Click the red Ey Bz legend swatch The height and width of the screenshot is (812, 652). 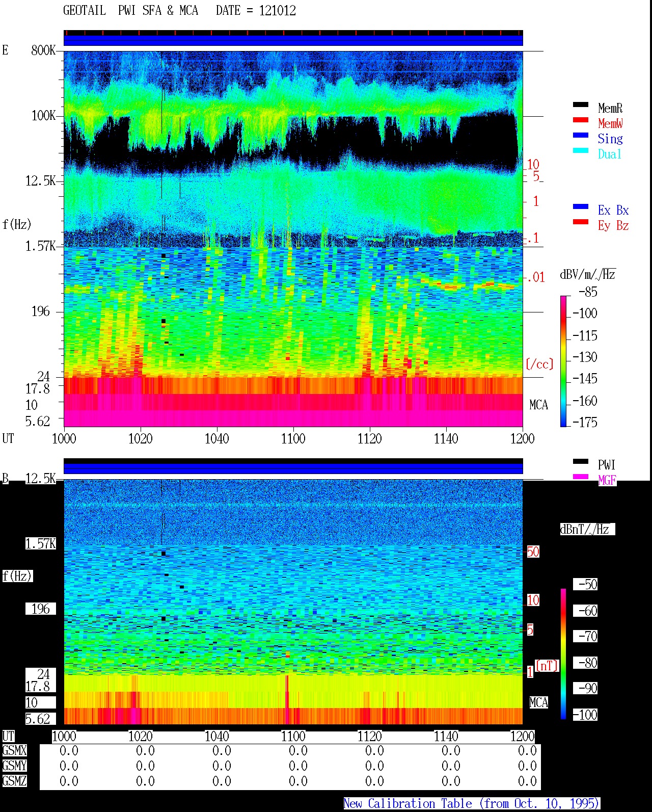click(x=581, y=222)
